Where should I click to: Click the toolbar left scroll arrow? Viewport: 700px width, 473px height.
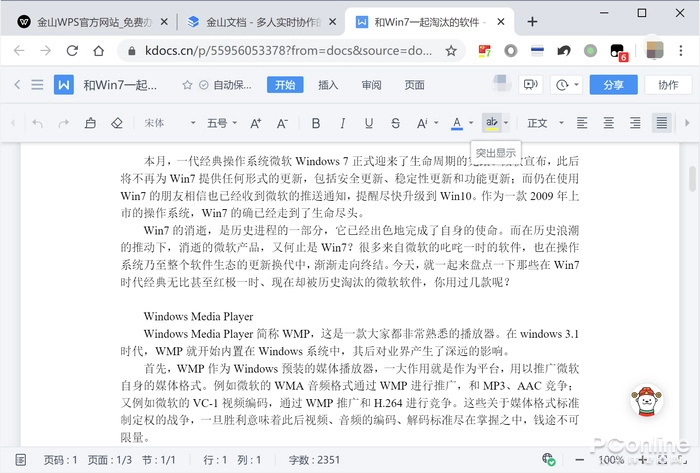click(12, 123)
